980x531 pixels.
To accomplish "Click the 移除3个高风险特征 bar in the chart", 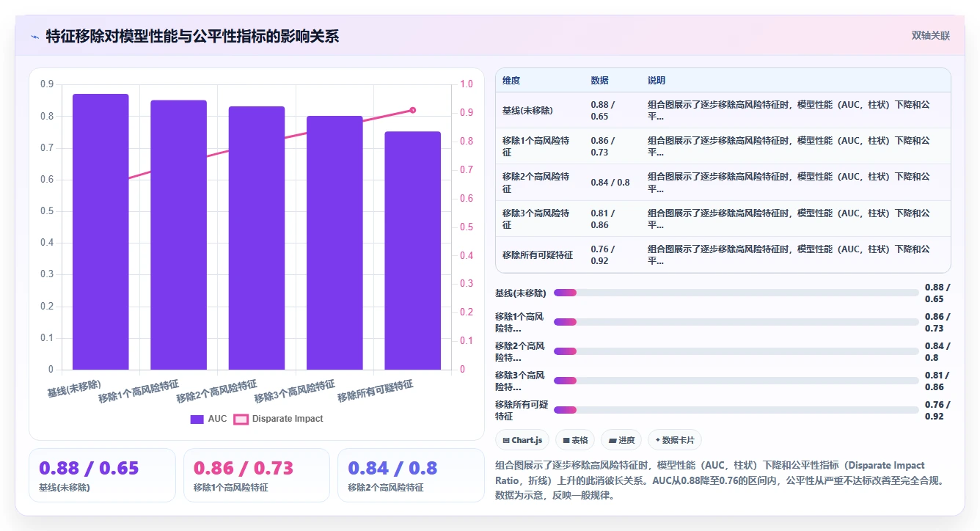I will [x=334, y=243].
